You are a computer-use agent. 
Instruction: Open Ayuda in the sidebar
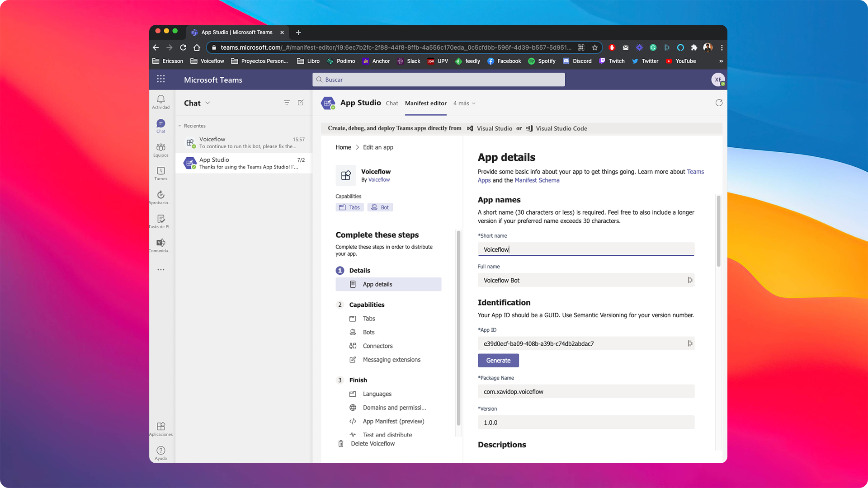pos(160,451)
